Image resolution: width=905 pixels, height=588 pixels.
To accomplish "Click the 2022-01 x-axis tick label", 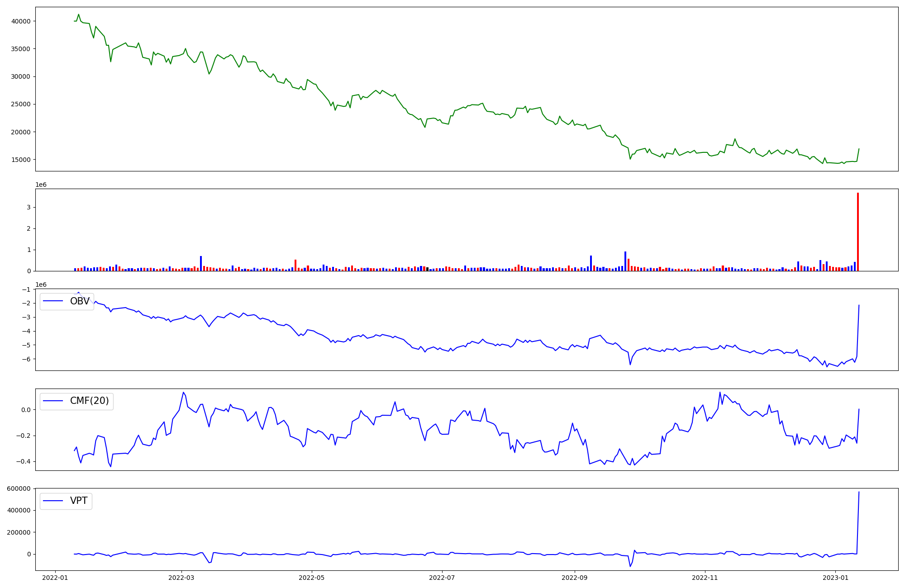I will tap(55, 578).
